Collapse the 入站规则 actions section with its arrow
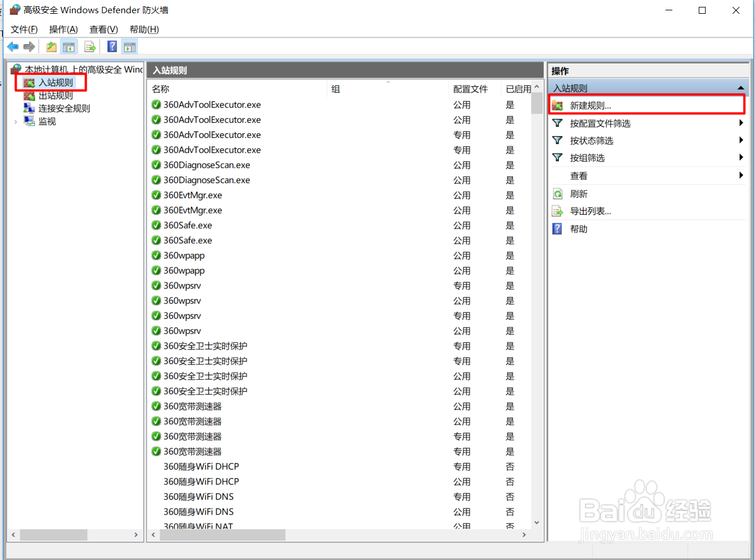The image size is (755, 560). coord(741,88)
